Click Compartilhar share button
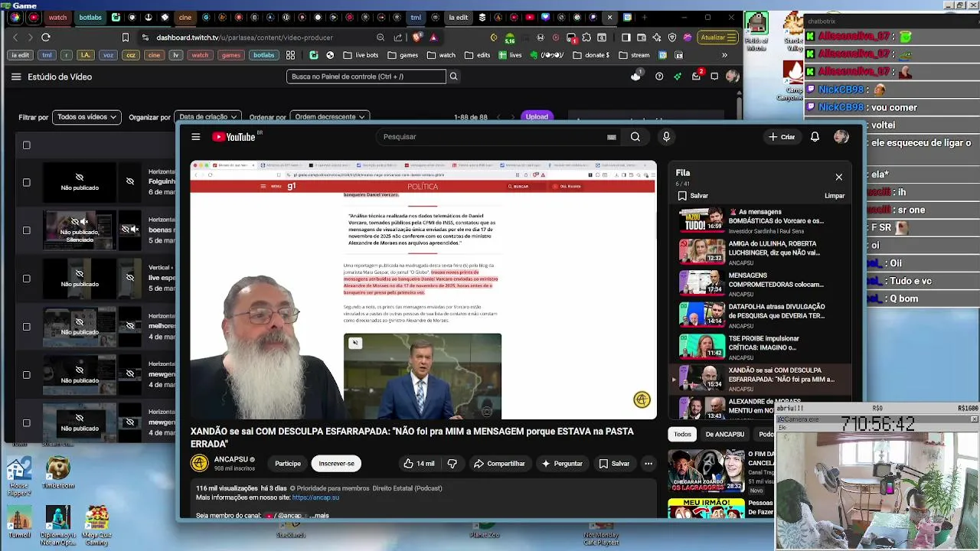Viewport: 980px width, 551px height. [x=499, y=464]
